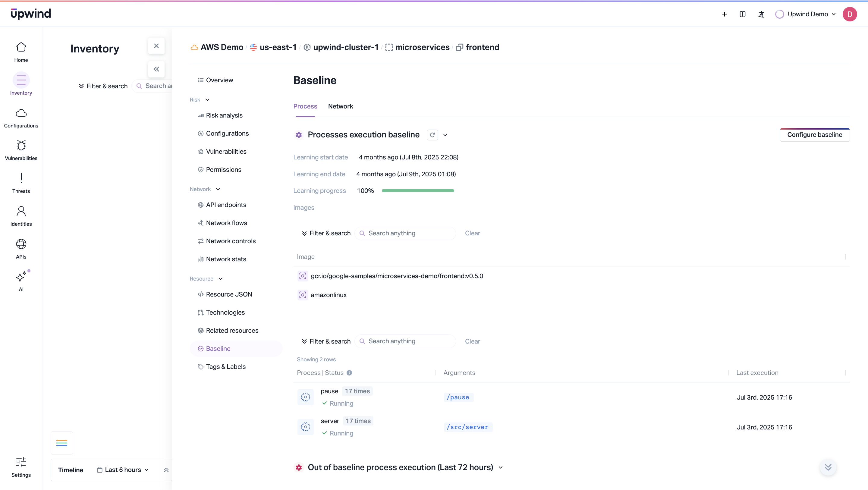
Task: Open Network flows from the resource menu
Action: [226, 223]
